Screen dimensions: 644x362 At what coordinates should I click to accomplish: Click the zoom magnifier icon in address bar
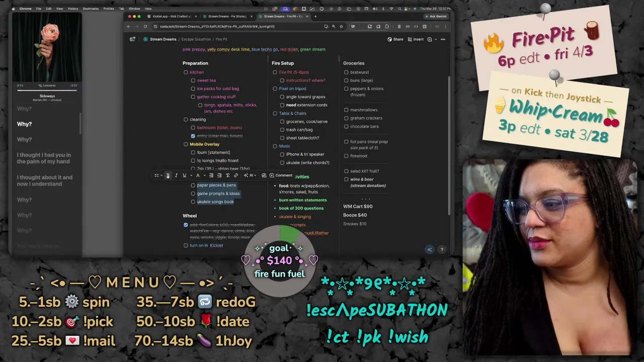point(333,26)
